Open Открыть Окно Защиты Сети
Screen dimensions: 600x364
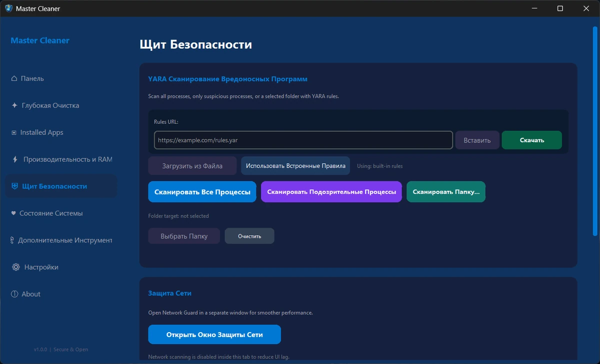tap(214, 335)
